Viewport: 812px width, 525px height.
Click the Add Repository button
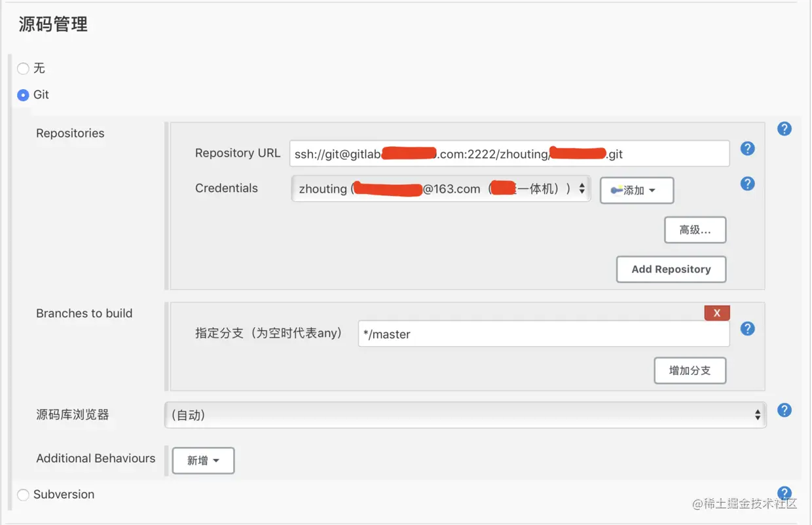tap(671, 269)
